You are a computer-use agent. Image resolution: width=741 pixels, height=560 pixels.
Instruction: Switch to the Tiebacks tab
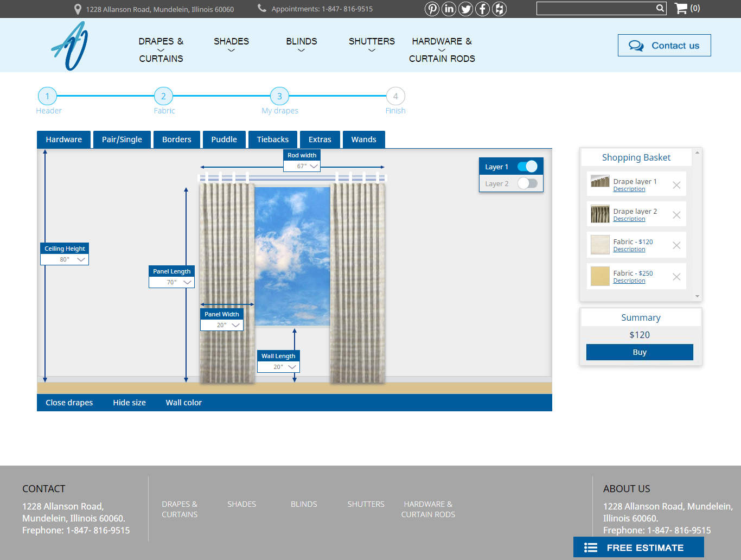[273, 139]
